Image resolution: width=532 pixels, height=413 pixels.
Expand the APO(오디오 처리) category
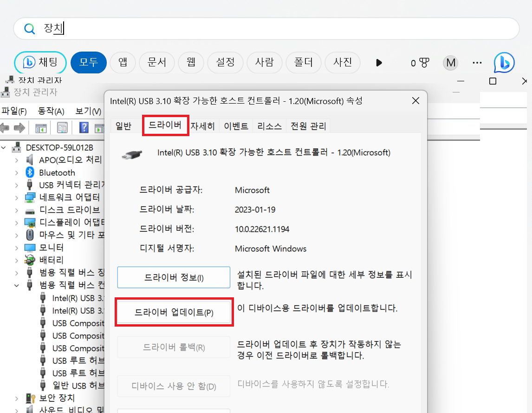pyautogui.click(x=16, y=160)
